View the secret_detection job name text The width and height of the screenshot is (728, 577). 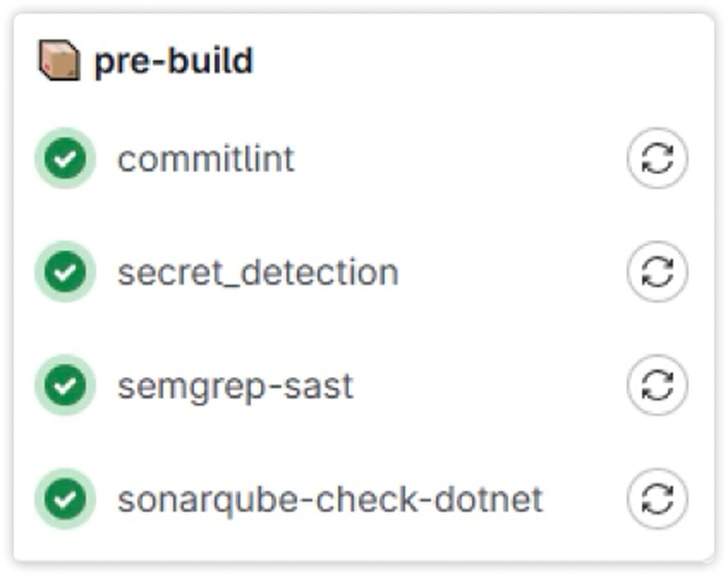pyautogui.click(x=258, y=272)
